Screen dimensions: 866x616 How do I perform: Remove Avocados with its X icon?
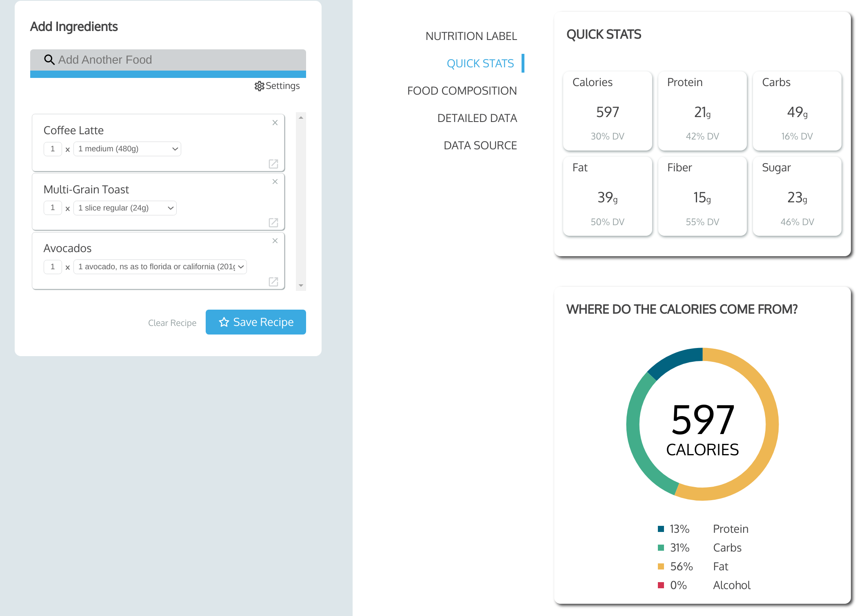(x=275, y=241)
